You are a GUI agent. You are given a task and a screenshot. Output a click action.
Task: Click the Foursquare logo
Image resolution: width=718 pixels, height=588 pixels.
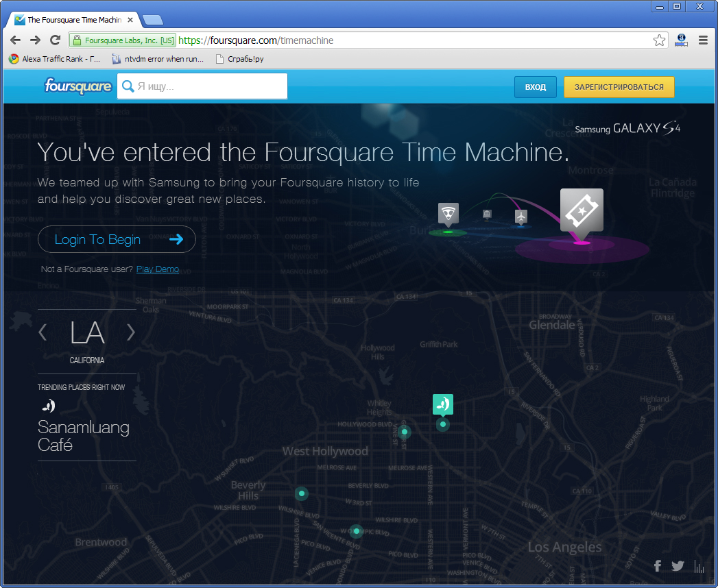(78, 86)
